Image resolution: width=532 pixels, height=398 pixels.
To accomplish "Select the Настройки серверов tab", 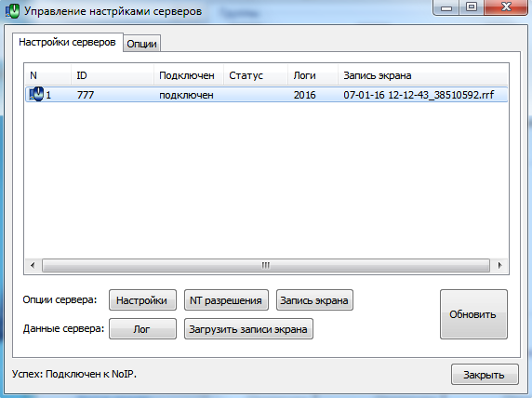I will click(x=67, y=43).
